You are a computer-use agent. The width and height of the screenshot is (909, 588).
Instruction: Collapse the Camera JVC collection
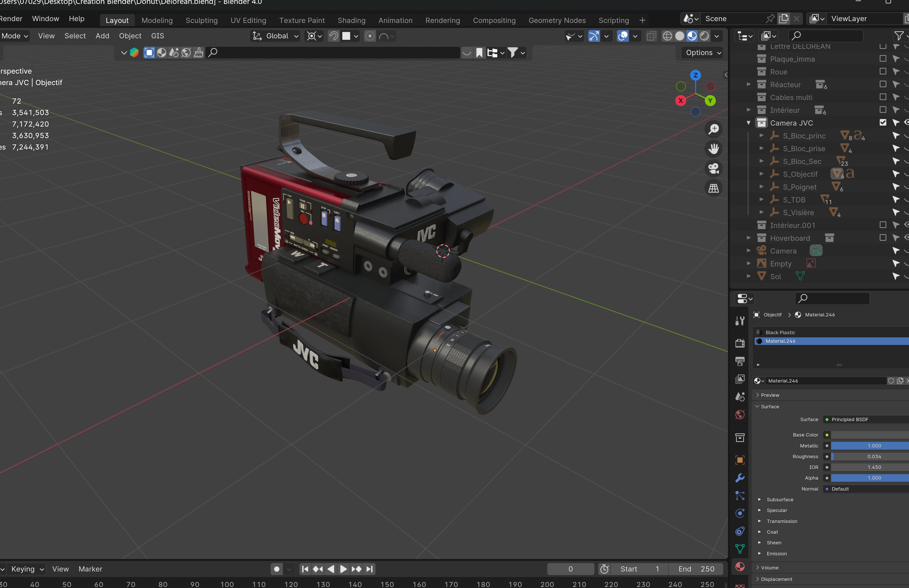click(749, 123)
